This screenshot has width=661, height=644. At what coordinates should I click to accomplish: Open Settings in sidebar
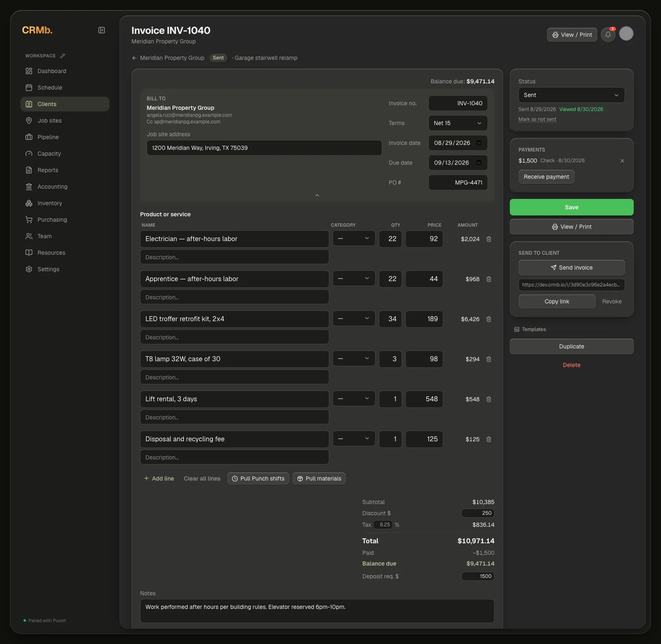click(65, 269)
